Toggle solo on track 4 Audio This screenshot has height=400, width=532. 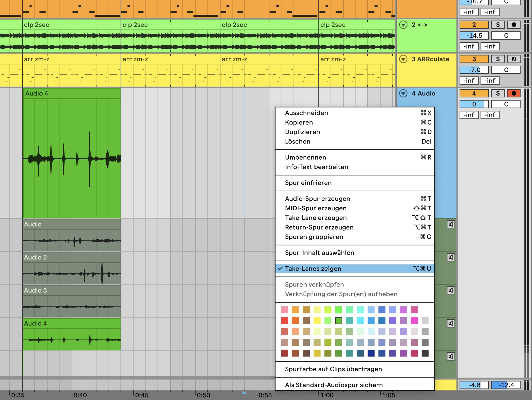click(498, 93)
